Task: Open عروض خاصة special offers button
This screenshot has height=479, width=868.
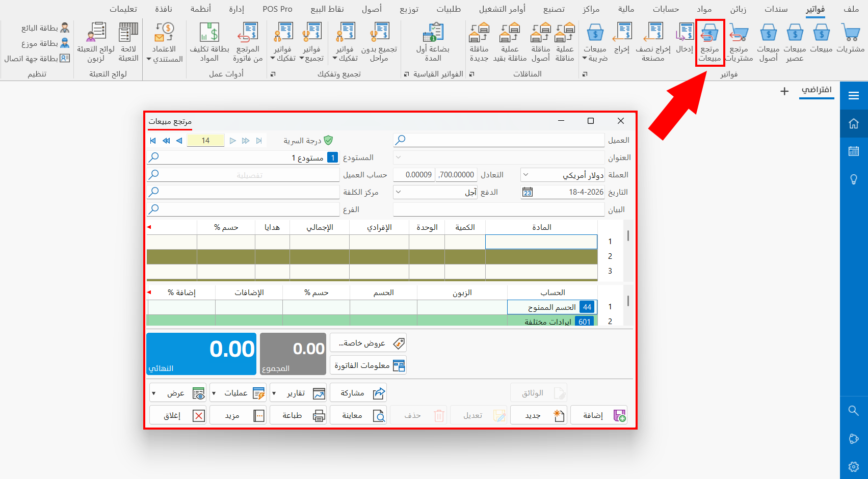Action: (368, 343)
